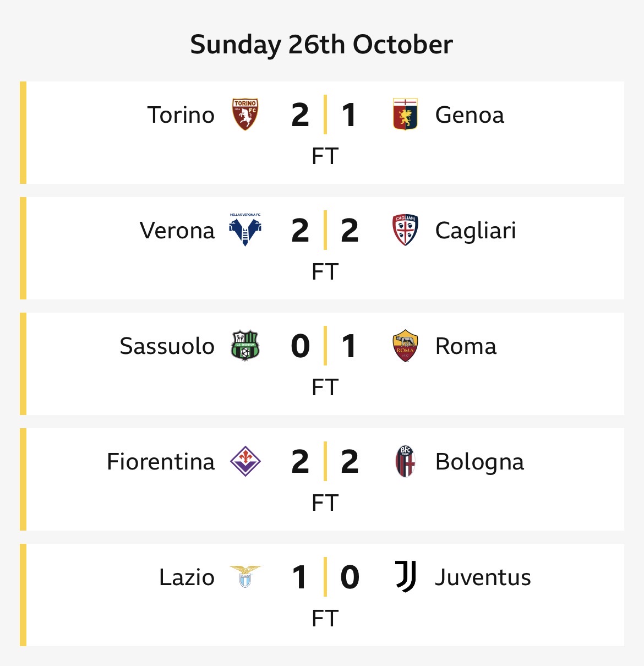Open the Torino team name link

tap(181, 115)
